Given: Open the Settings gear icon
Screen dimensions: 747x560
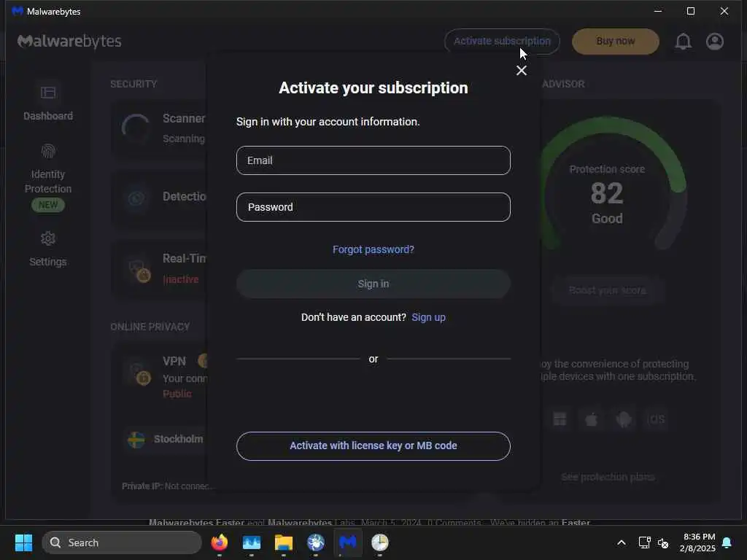Looking at the screenshot, I should [x=48, y=238].
